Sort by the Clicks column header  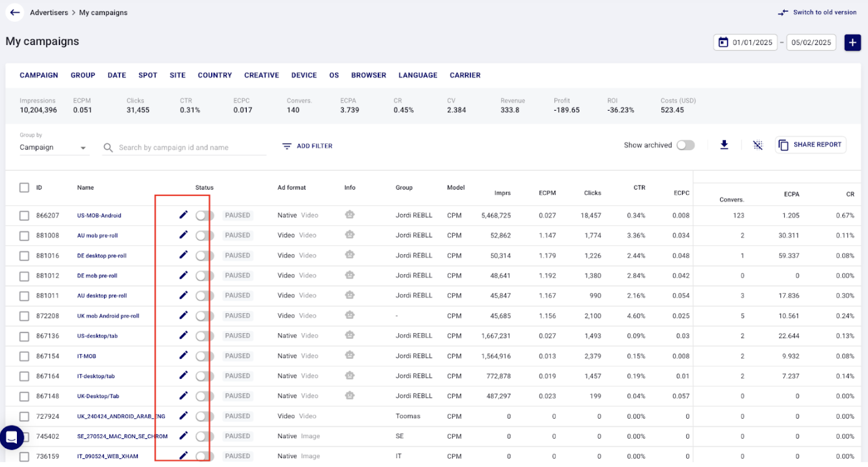coord(592,193)
